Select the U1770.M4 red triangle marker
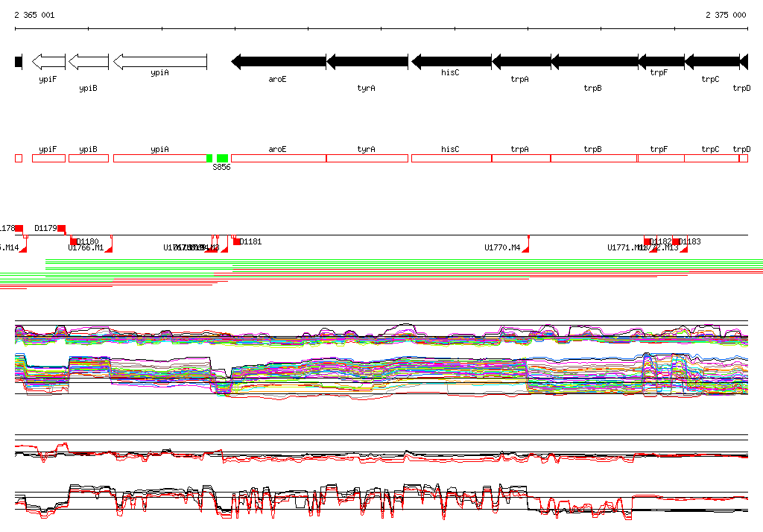The height and width of the screenshot is (532, 763). coord(525,250)
